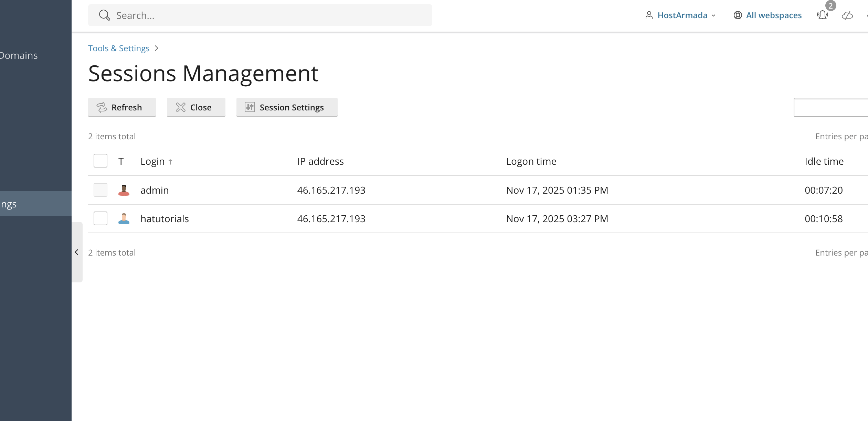Open the notifications bell icon
868x421 pixels.
click(822, 15)
